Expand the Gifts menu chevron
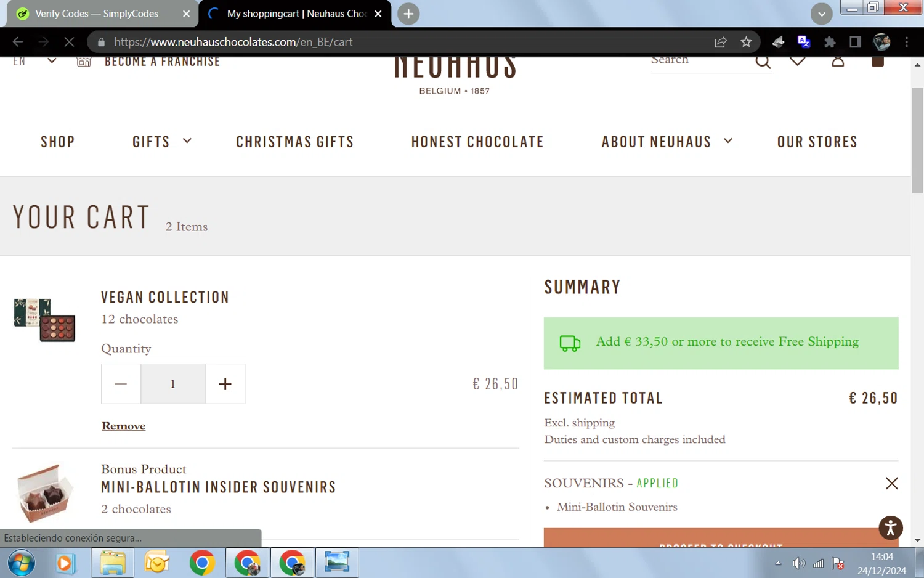 click(x=187, y=141)
